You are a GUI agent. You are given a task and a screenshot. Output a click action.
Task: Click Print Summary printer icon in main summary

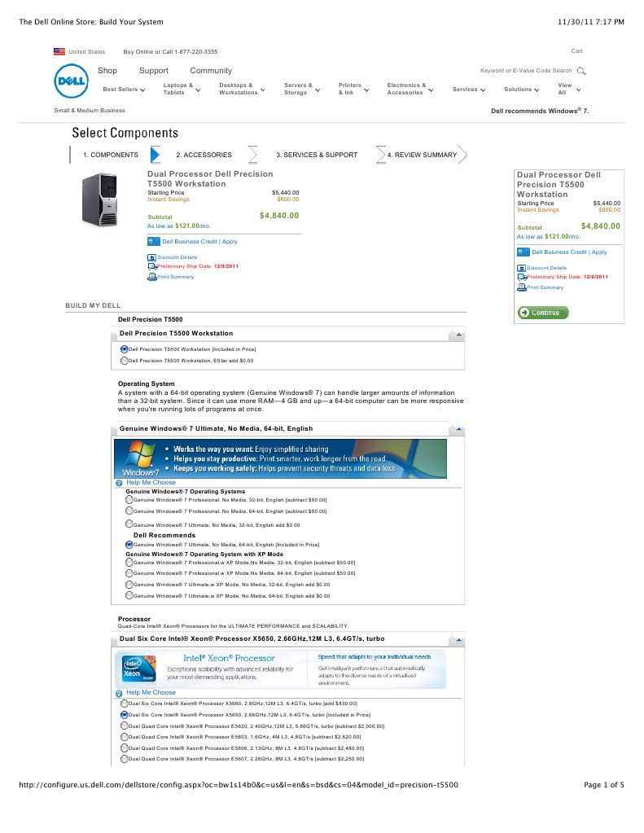pos(152,276)
